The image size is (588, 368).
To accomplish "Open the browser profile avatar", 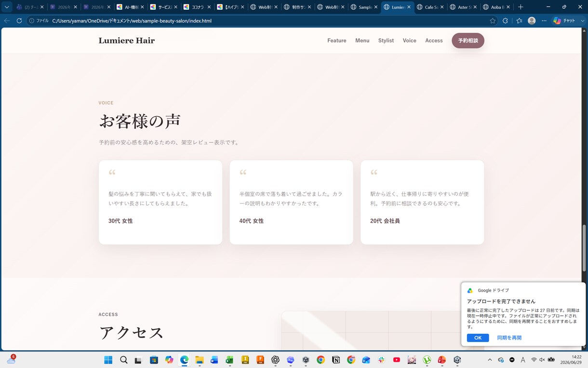I will (532, 21).
